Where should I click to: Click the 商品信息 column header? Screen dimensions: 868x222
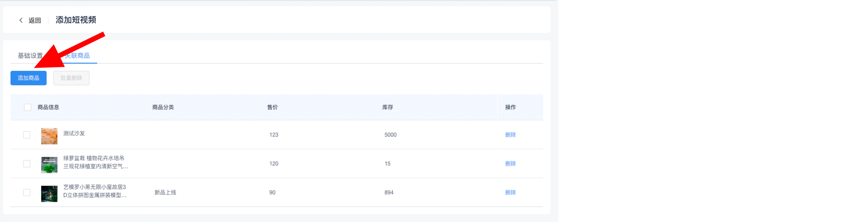48,107
